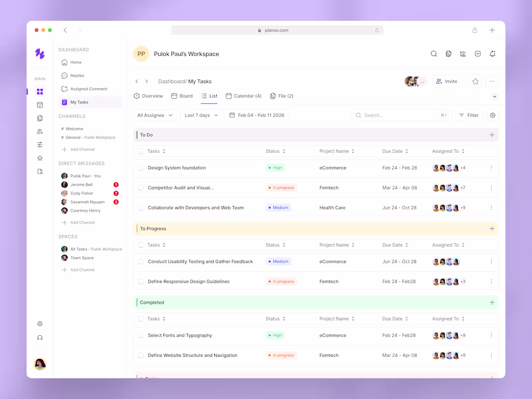Click the trends graph icon in the header
Screen dimensions: 532x399
(x=478, y=54)
